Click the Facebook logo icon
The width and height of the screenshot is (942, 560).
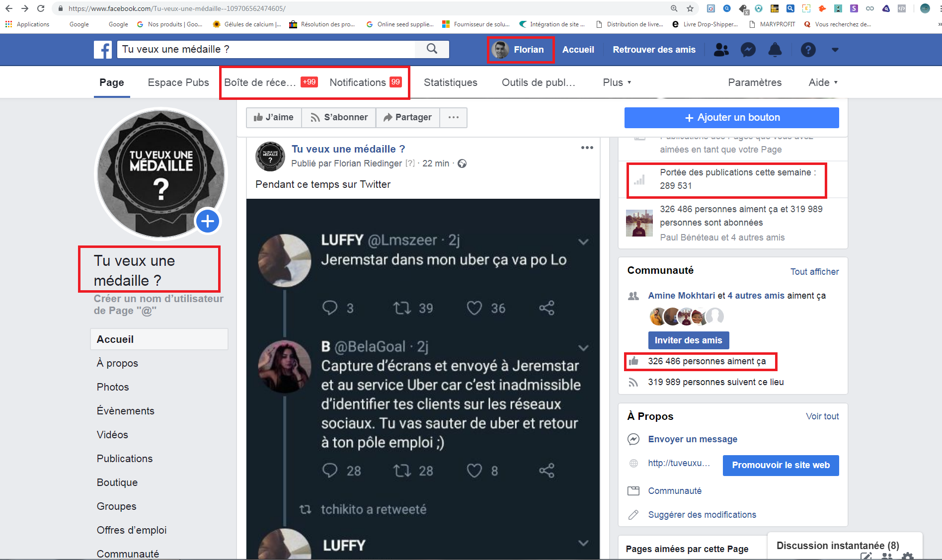tap(103, 50)
